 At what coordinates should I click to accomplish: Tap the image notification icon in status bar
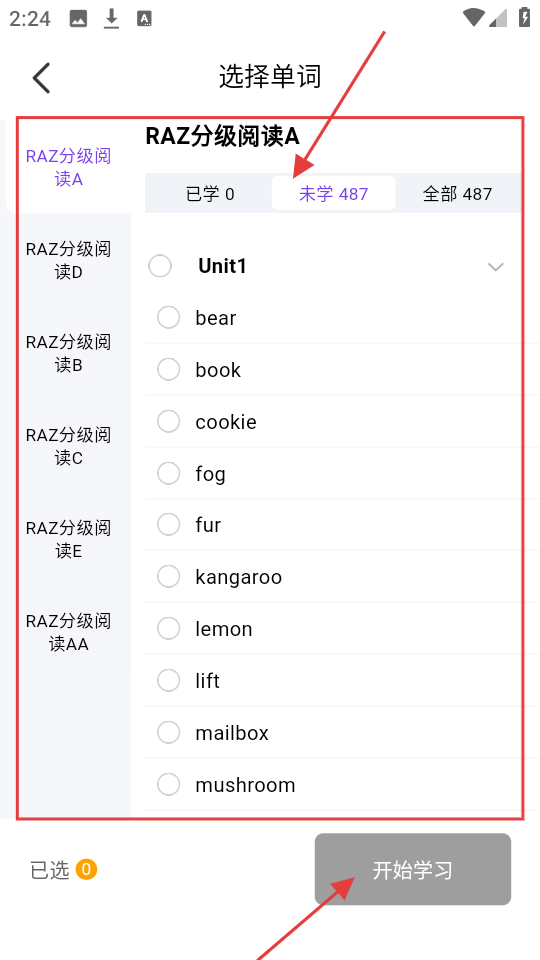pos(78,19)
